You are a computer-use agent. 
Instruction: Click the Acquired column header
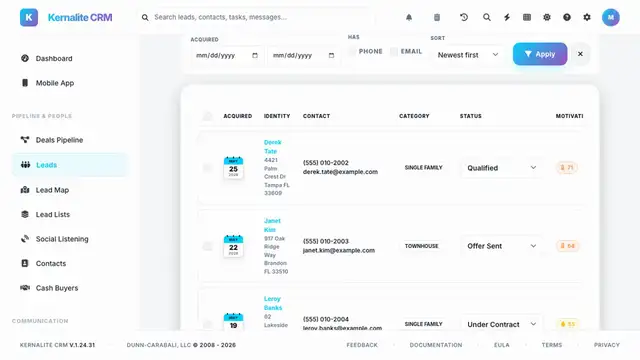[x=238, y=116]
